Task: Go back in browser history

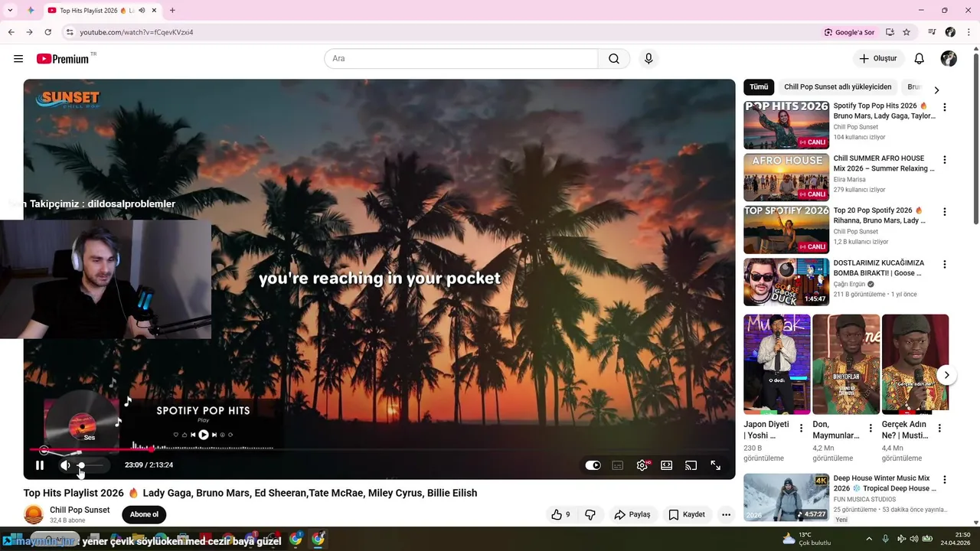Action: pos(11,32)
